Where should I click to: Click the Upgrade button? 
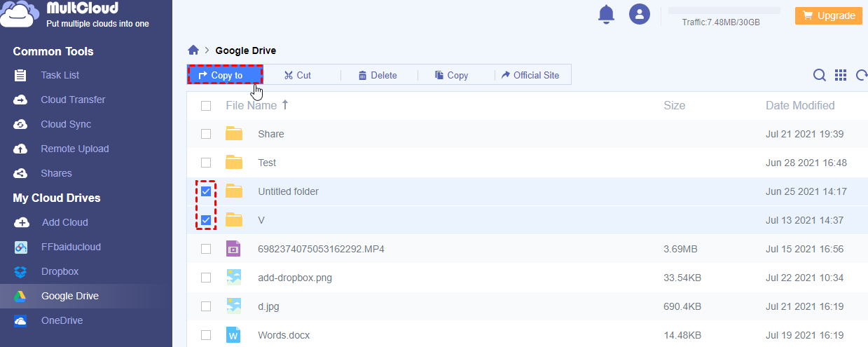coord(829,15)
